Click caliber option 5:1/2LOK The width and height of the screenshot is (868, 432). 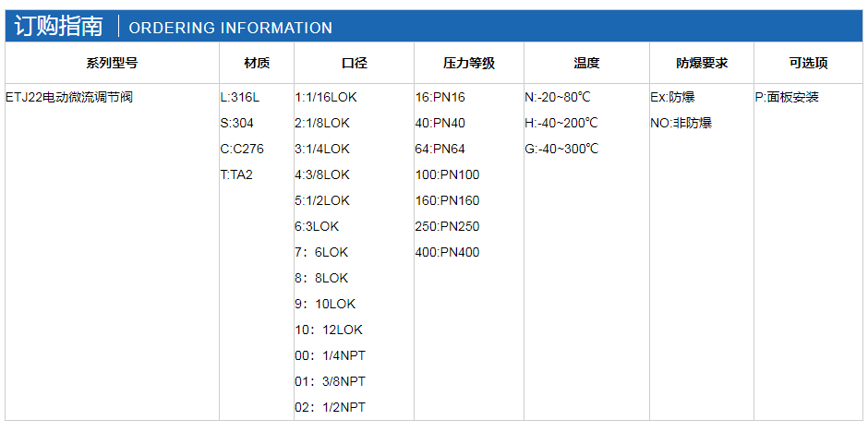click(x=322, y=200)
